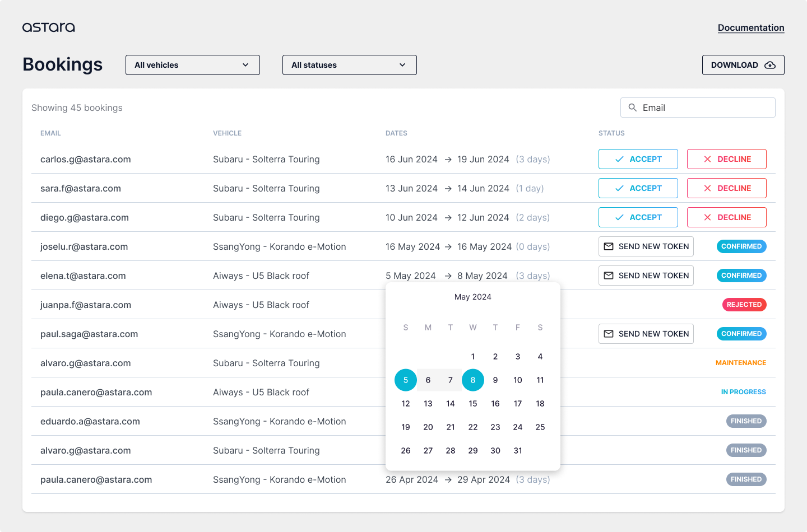Choose May 26 in the calendar
Viewport: 807px width, 532px height.
[406, 450]
